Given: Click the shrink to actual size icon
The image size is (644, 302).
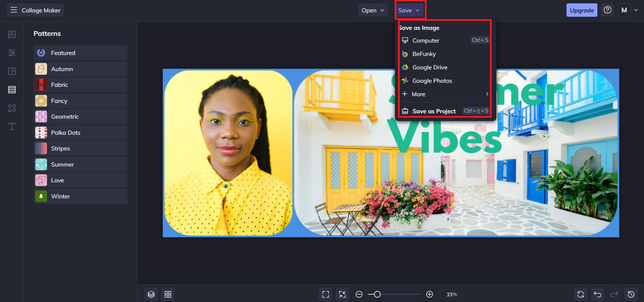Looking at the screenshot, I should [343, 294].
